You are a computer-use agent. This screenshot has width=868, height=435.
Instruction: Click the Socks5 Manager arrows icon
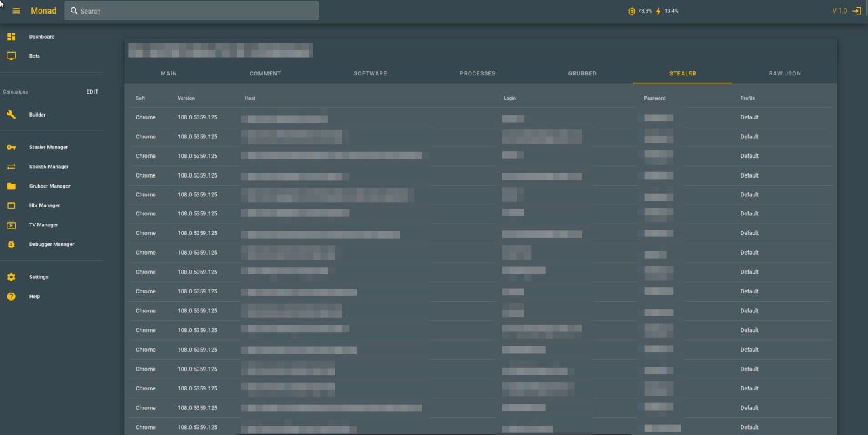[x=11, y=167]
